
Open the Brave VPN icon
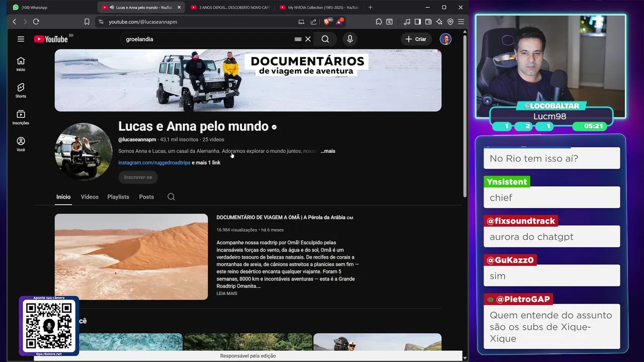pyautogui.click(x=450, y=22)
